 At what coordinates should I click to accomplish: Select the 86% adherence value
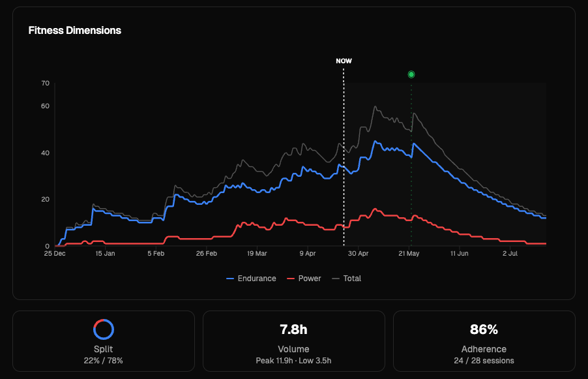(x=484, y=329)
